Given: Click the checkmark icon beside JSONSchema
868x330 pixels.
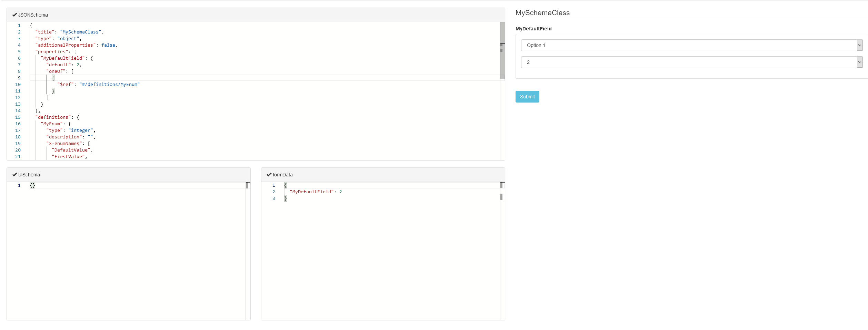Looking at the screenshot, I should [15, 14].
